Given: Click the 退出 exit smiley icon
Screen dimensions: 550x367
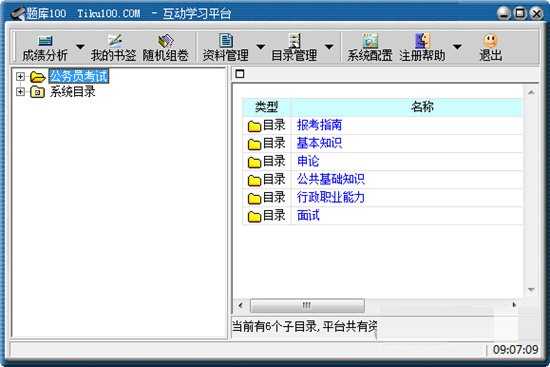Looking at the screenshot, I should click(x=490, y=41).
